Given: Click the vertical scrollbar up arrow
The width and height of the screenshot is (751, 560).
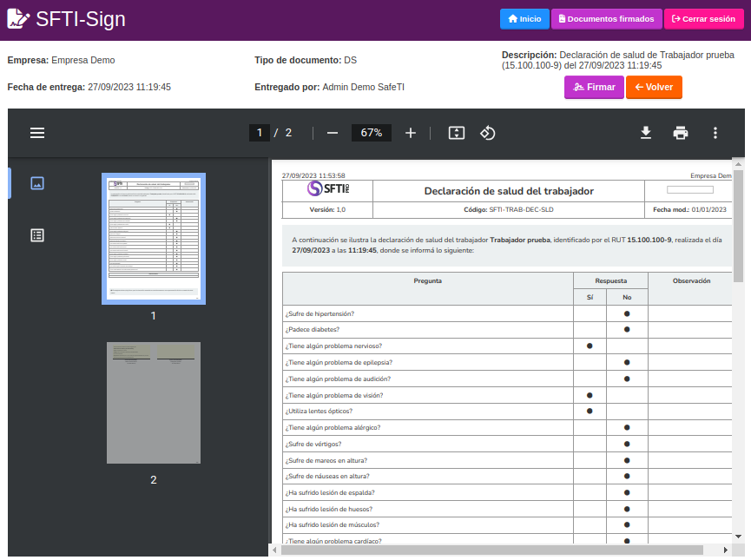Looking at the screenshot, I should (x=739, y=164).
